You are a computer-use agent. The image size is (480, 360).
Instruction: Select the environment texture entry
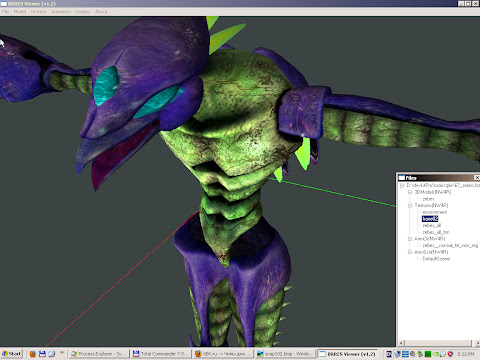tap(435, 212)
